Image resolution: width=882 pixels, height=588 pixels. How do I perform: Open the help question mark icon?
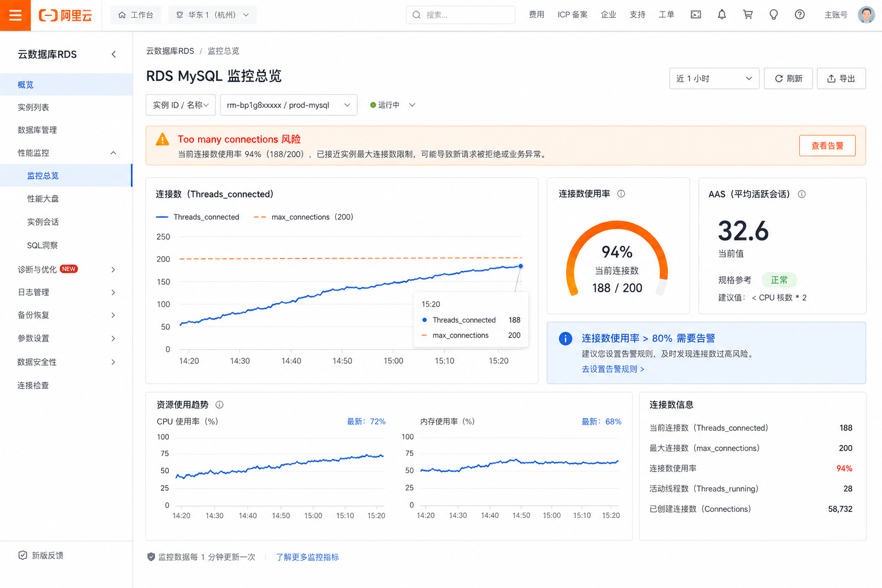coord(799,15)
